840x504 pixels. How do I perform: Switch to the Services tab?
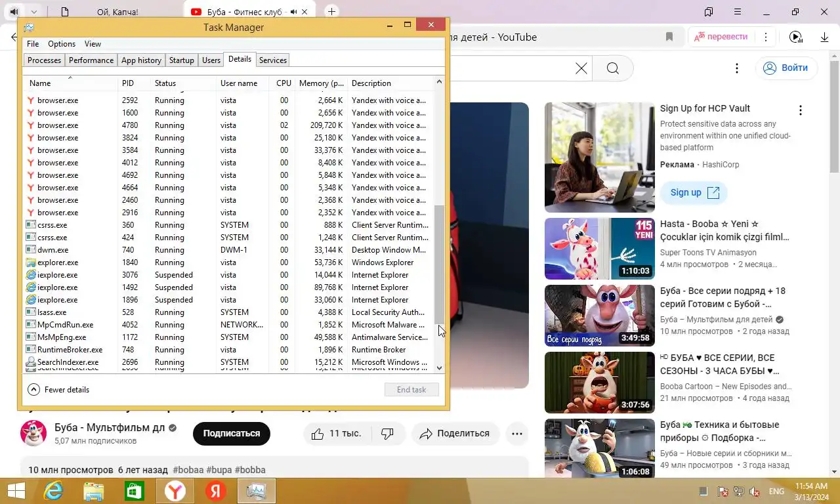[x=273, y=60]
